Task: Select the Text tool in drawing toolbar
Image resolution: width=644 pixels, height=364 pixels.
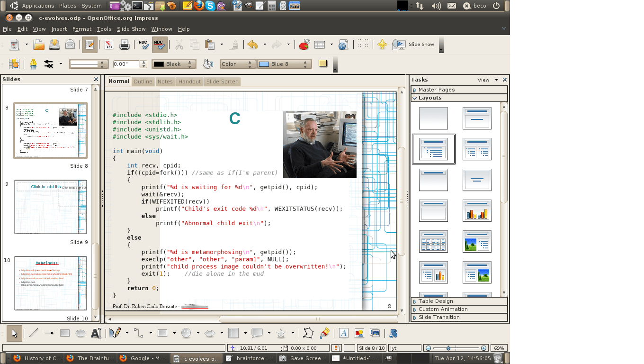Action: 96,333
